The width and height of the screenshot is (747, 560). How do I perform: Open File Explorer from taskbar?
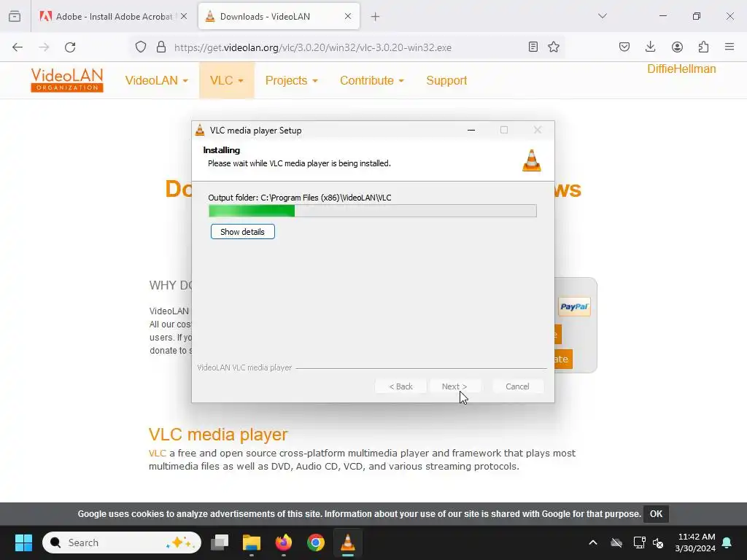252,542
